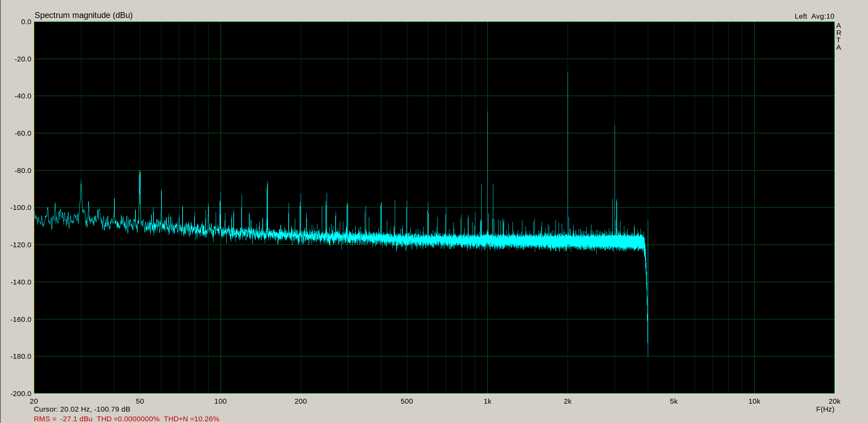
Task: Click the '-180.0' y-axis tick label
Action: point(21,356)
